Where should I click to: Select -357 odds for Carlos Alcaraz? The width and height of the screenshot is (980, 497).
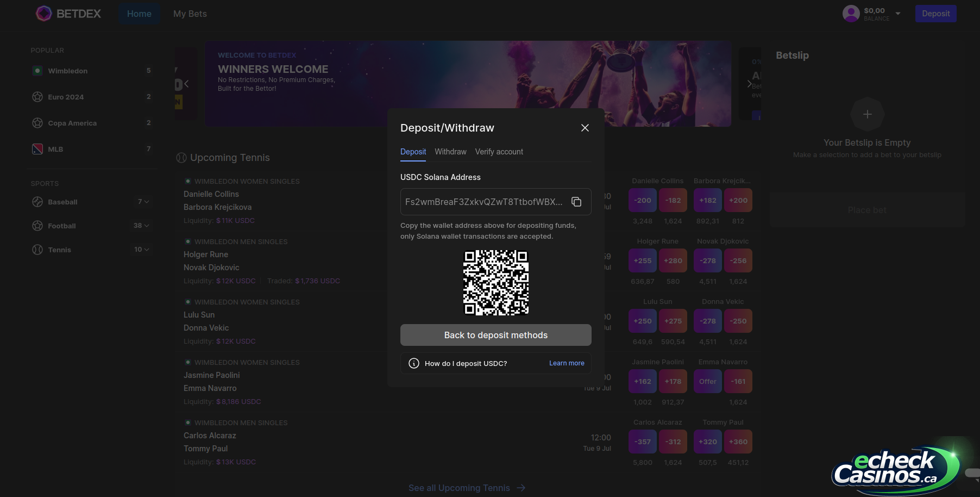[x=643, y=442]
